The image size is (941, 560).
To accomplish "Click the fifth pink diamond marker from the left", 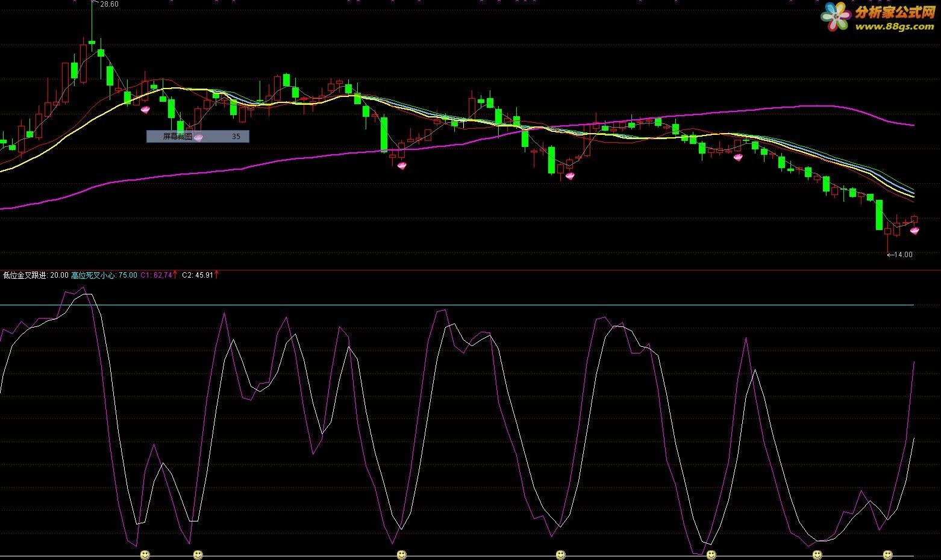I will point(738,157).
